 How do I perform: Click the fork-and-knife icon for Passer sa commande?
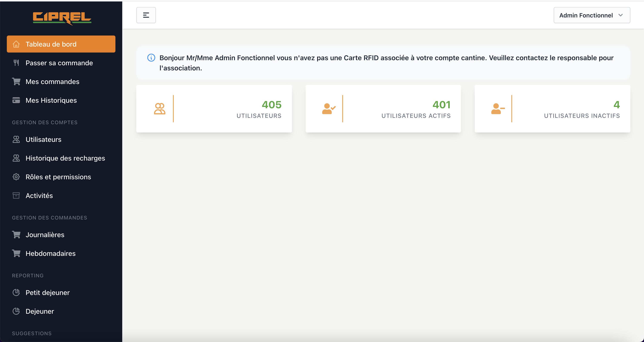tap(16, 63)
